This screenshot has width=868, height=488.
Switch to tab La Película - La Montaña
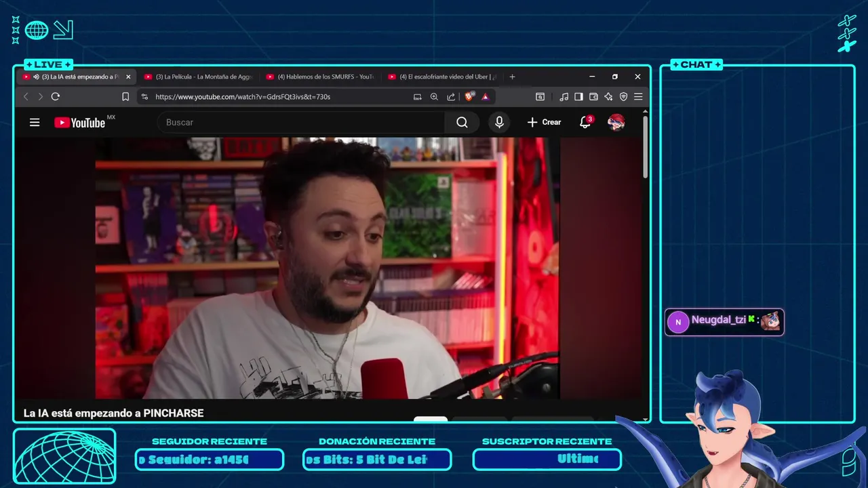click(x=198, y=77)
